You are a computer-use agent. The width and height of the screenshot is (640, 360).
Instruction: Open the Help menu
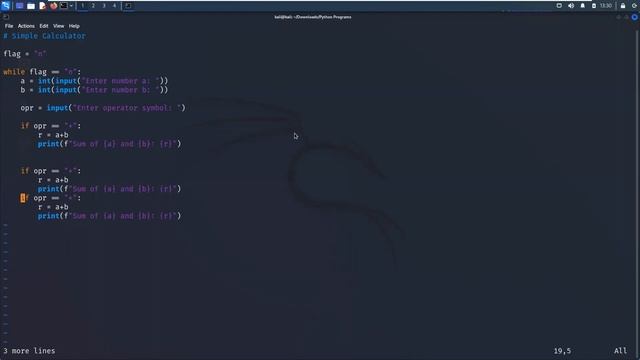point(74,26)
